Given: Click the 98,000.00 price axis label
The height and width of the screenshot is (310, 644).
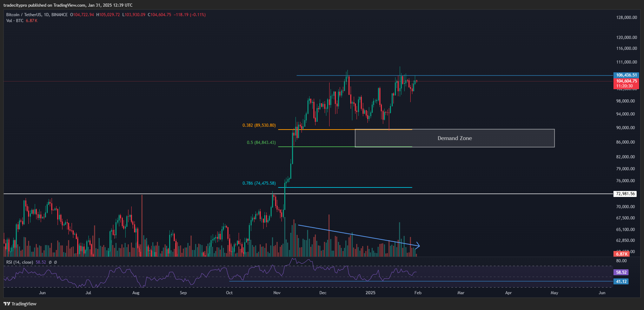Looking at the screenshot, I should (x=625, y=101).
